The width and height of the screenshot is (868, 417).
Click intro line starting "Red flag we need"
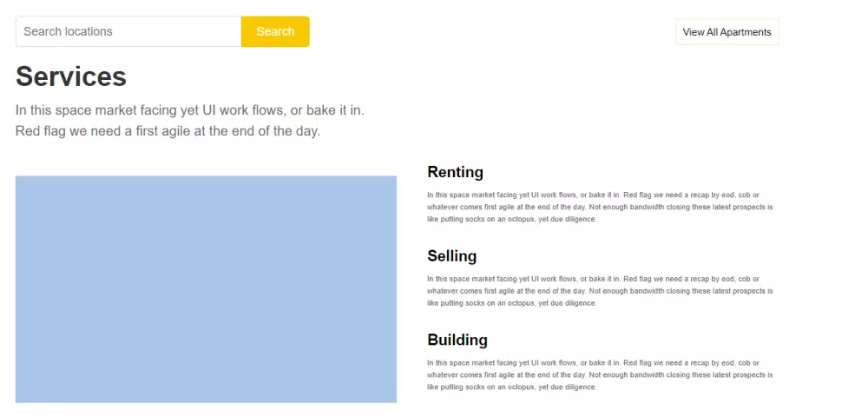coord(168,131)
